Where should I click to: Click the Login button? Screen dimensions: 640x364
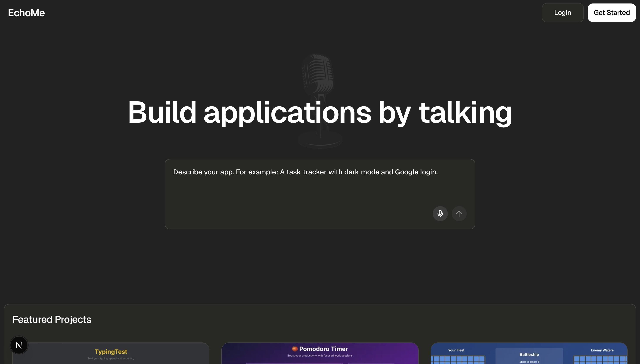point(562,13)
